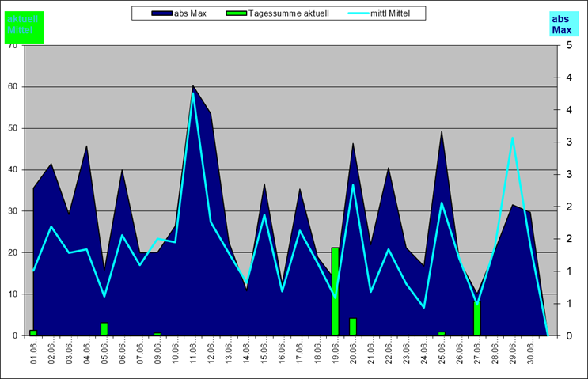Viewport: 588px width, 379px height.
Task: Select the dark blue area peak at 11.06
Action: click(x=193, y=87)
